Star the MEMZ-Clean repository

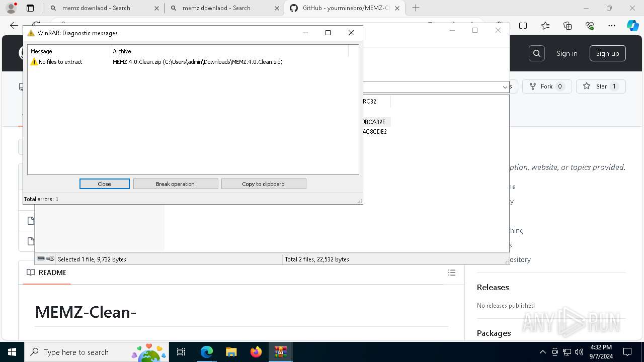(x=601, y=86)
